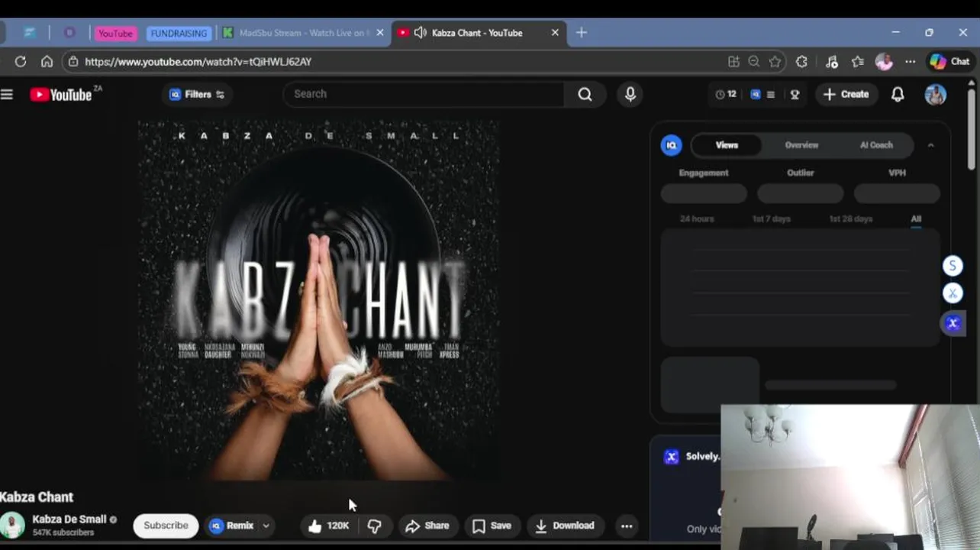Open the Kabza De Small channel avatar
This screenshot has width=980, height=550.
click(x=11, y=526)
